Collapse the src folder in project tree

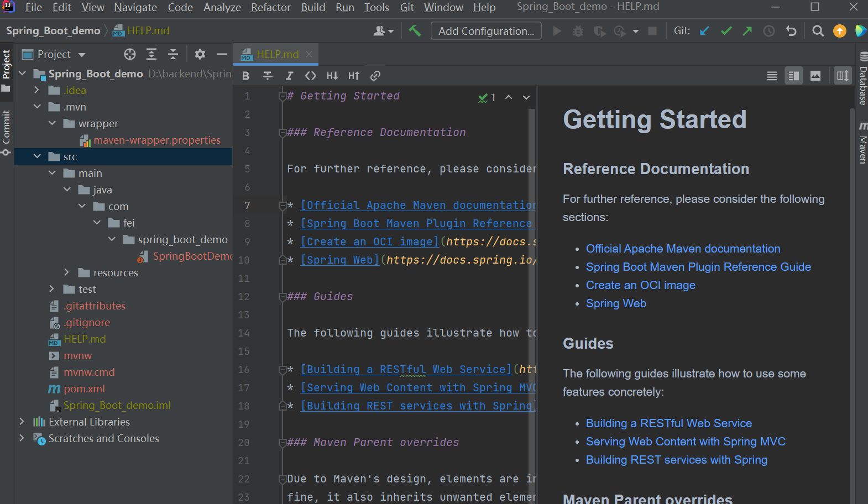(37, 156)
